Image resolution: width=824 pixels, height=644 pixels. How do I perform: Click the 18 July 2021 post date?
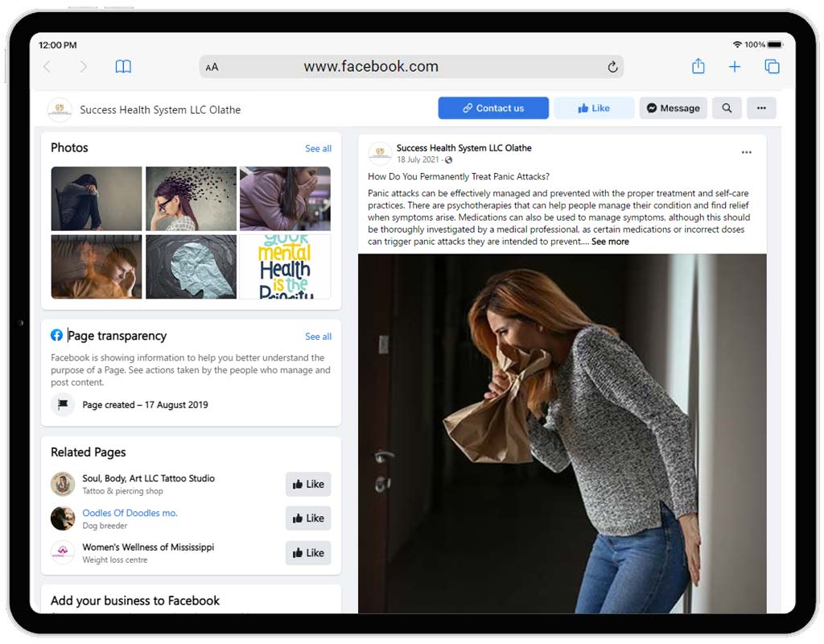pos(418,160)
